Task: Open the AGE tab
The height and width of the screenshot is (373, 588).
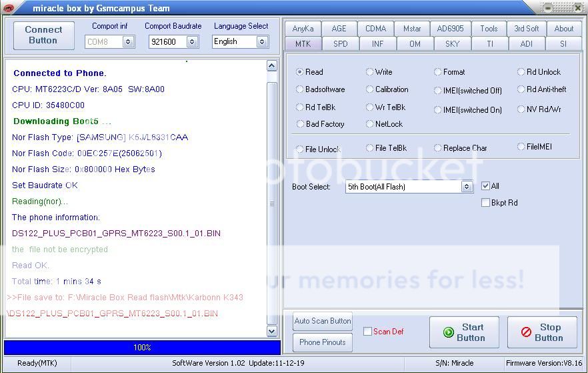Action: [339, 29]
